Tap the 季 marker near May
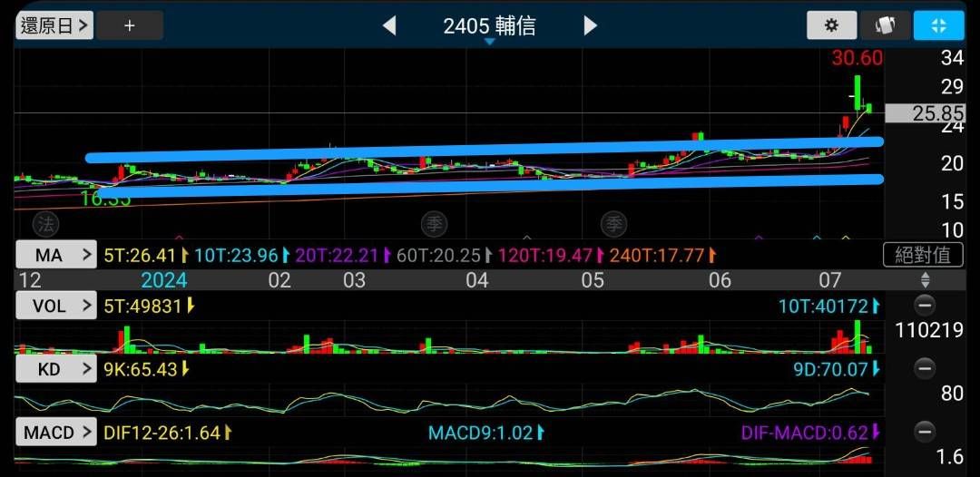Screen dimensions: 980x477 pos(614,222)
